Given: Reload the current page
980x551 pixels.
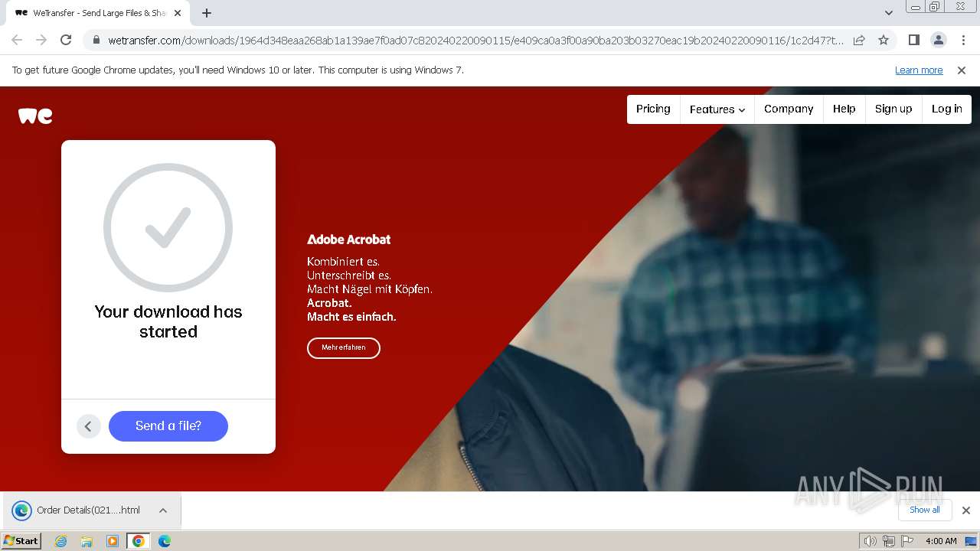Looking at the screenshot, I should point(66,40).
